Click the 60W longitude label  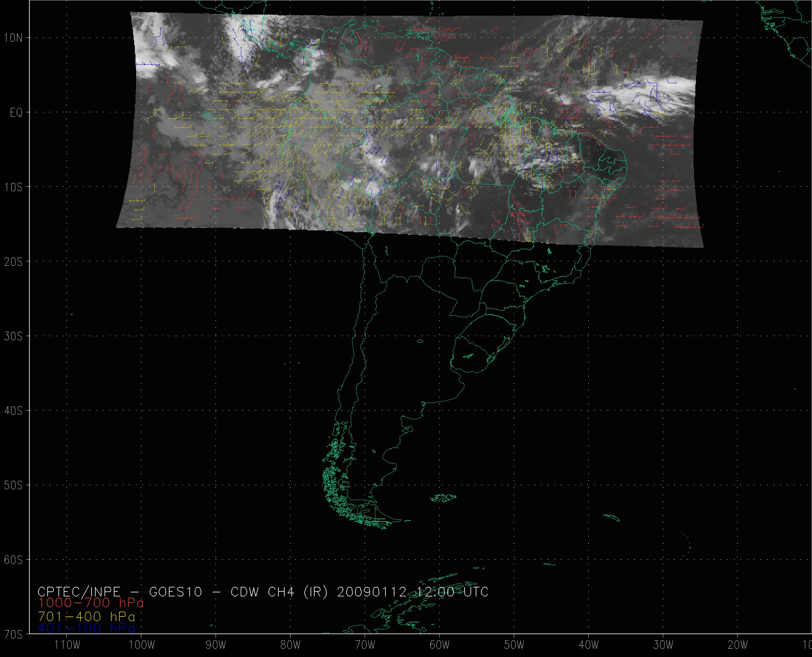[440, 645]
